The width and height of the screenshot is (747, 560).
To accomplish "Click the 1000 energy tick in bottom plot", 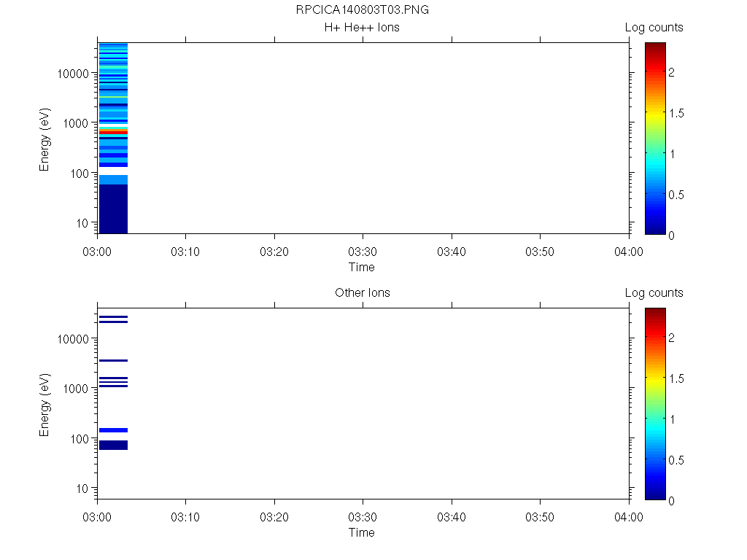I will coord(76,389).
